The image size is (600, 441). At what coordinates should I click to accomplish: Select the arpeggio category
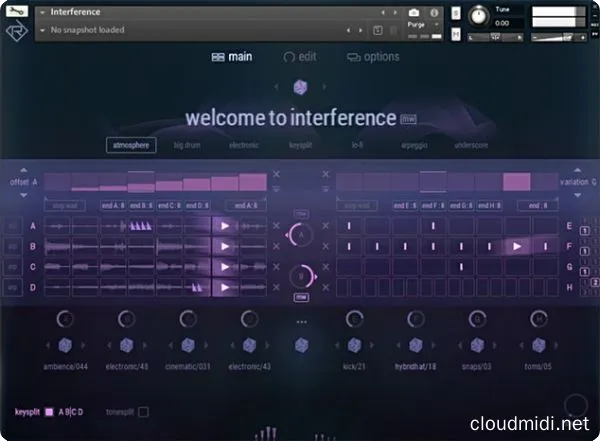[414, 145]
